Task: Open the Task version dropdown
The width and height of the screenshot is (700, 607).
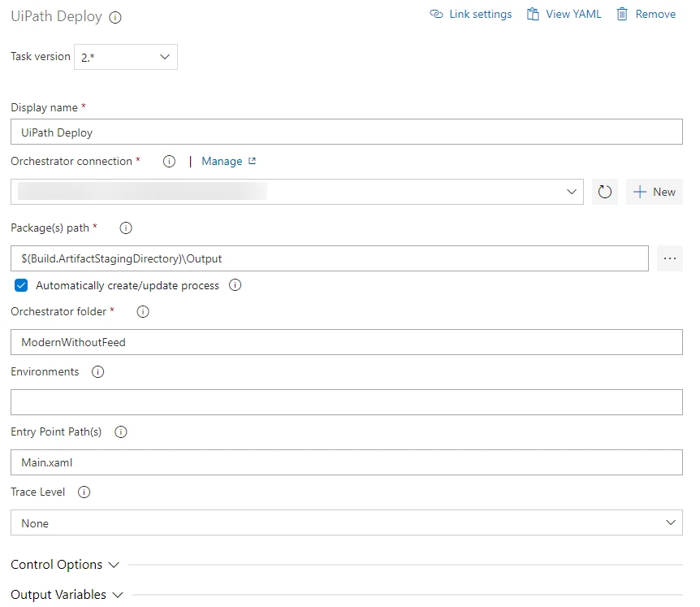Action: pyautogui.click(x=126, y=57)
